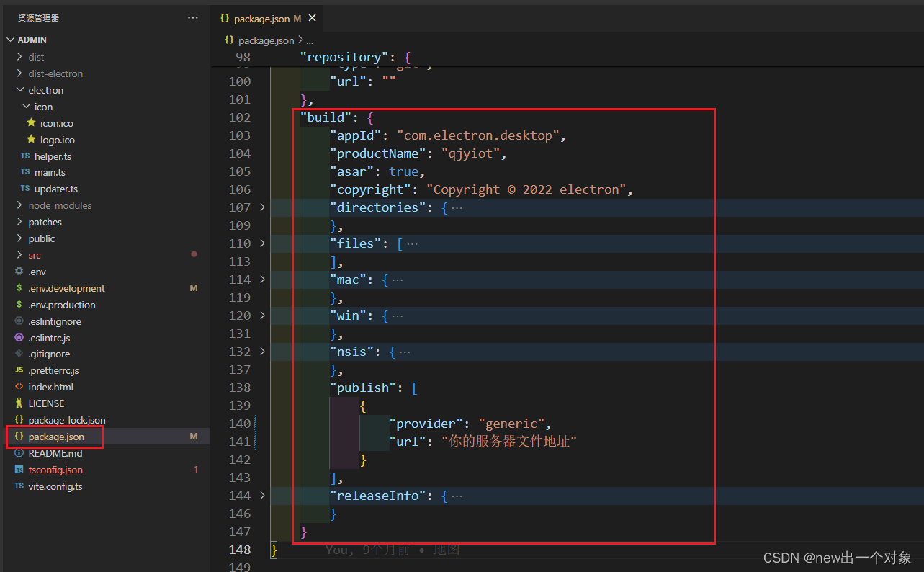Open Explorer's More Actions (...) menu
Viewport: 924px width, 572px height.
(192, 17)
